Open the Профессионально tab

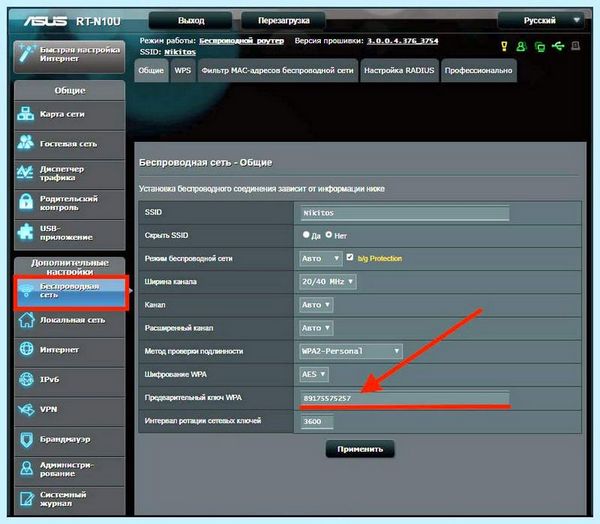coord(478,70)
